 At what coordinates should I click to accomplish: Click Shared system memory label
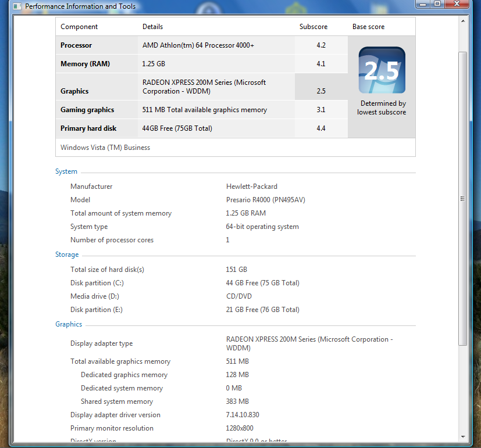[117, 402]
